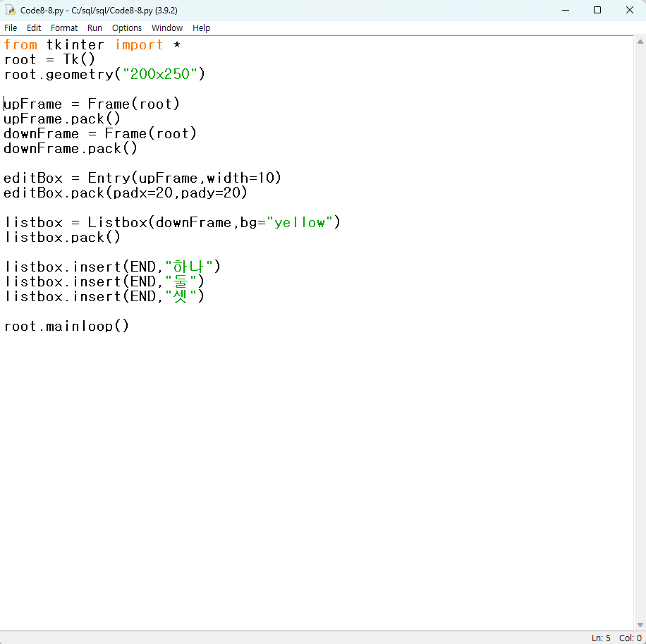Viewport: 646px width, 644px height.
Task: Click the 'Ln: 5' status bar indicator
Action: pyautogui.click(x=601, y=638)
